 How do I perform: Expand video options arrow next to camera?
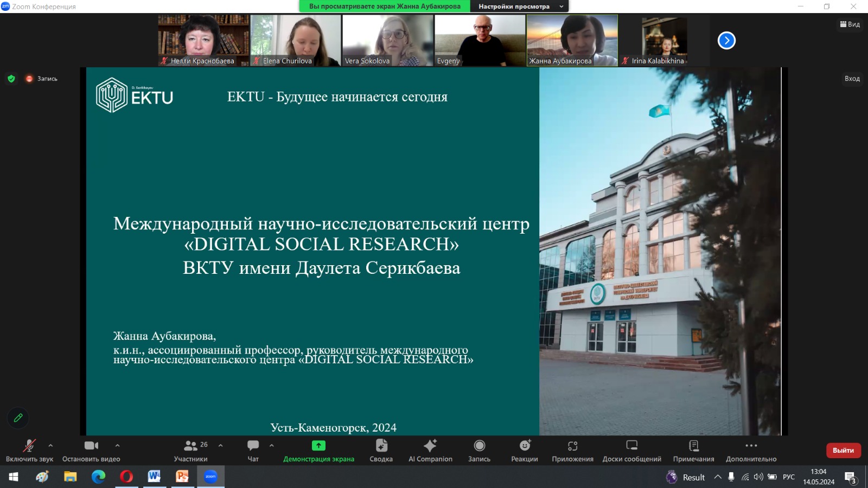coord(117,445)
